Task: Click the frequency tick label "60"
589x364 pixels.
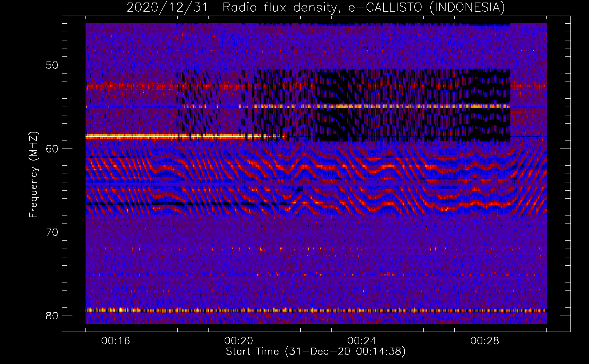Action: pos(52,149)
